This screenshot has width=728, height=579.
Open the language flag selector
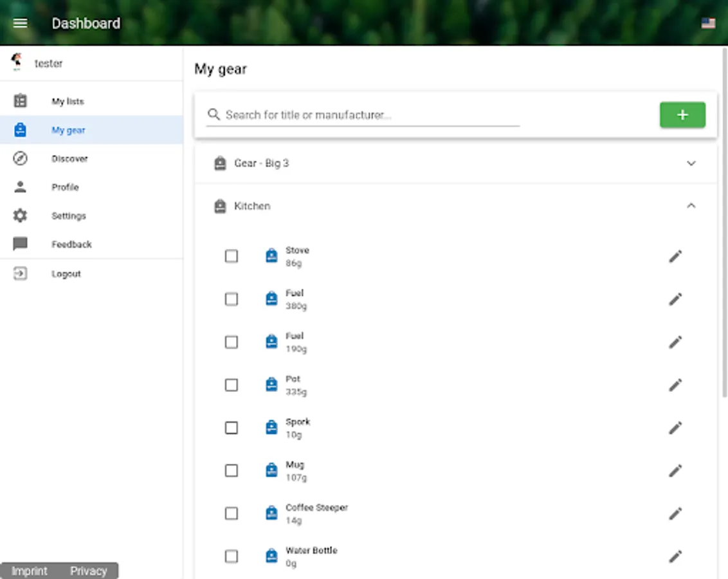[x=708, y=23]
